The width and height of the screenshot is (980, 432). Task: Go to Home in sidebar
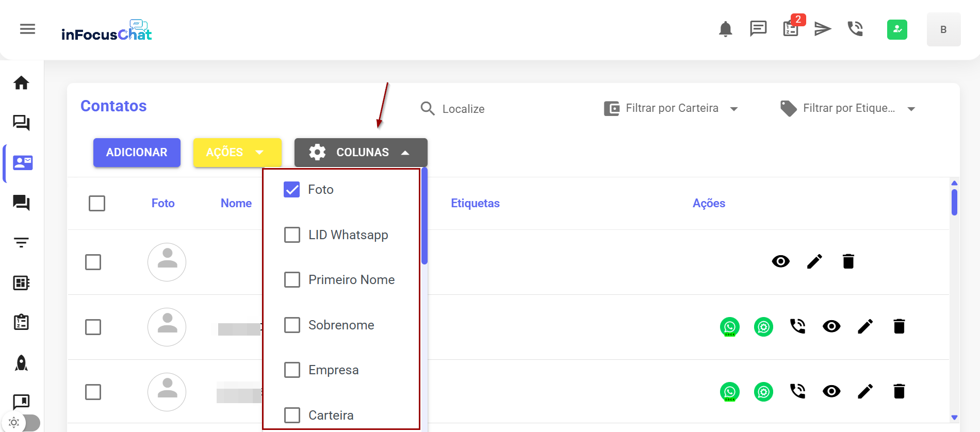[21, 83]
